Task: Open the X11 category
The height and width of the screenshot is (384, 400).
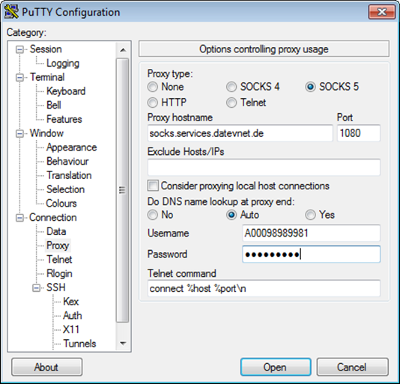Action: coord(71,329)
